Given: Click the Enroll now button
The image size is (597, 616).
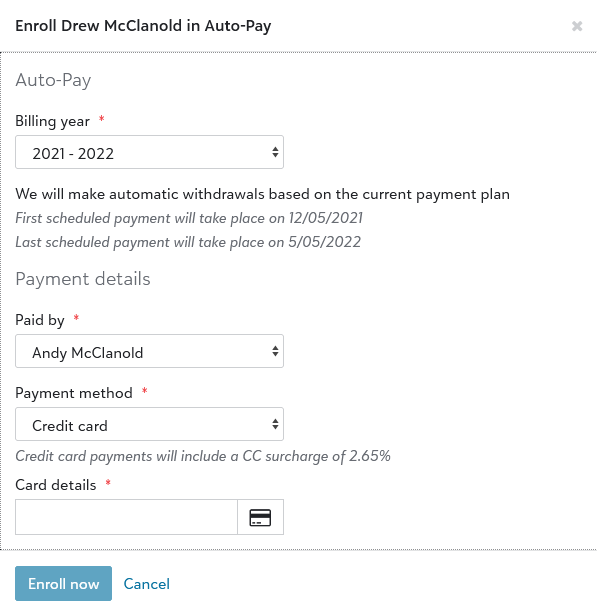Looking at the screenshot, I should point(64,583).
